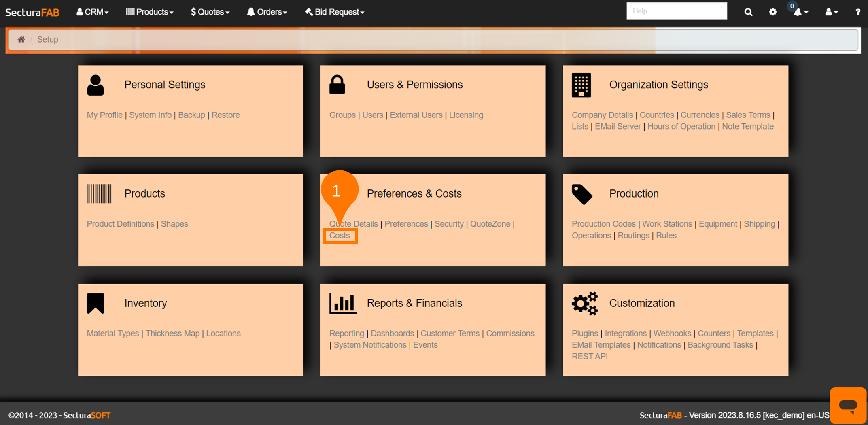Viewport: 868px width, 425px height.
Task: Click the search magnifier icon
Action: (748, 12)
